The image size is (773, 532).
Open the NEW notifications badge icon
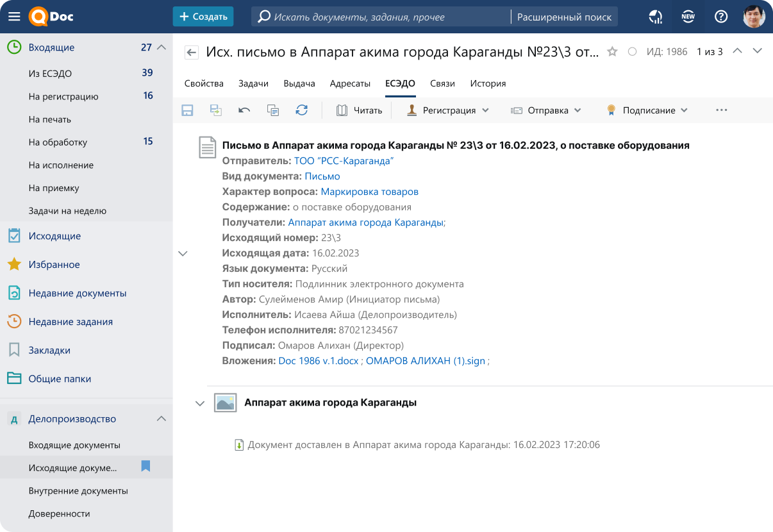(x=688, y=17)
